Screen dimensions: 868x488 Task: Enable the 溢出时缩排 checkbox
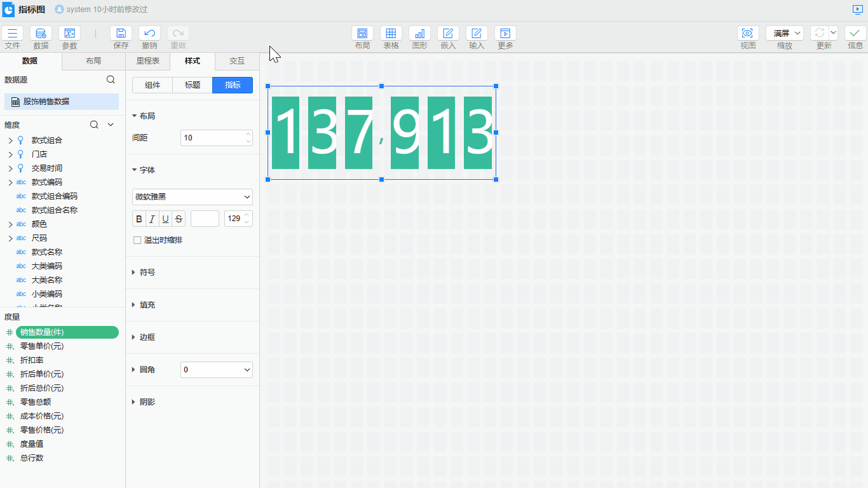coord(137,240)
